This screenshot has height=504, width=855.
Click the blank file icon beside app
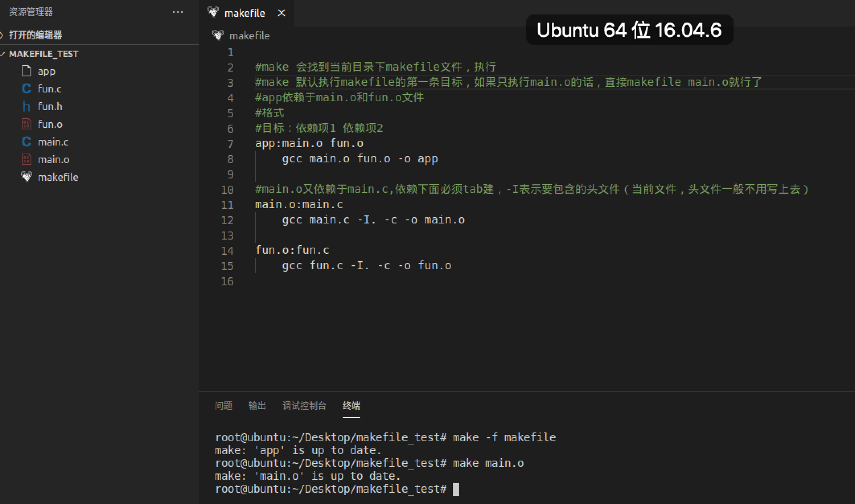pyautogui.click(x=27, y=71)
